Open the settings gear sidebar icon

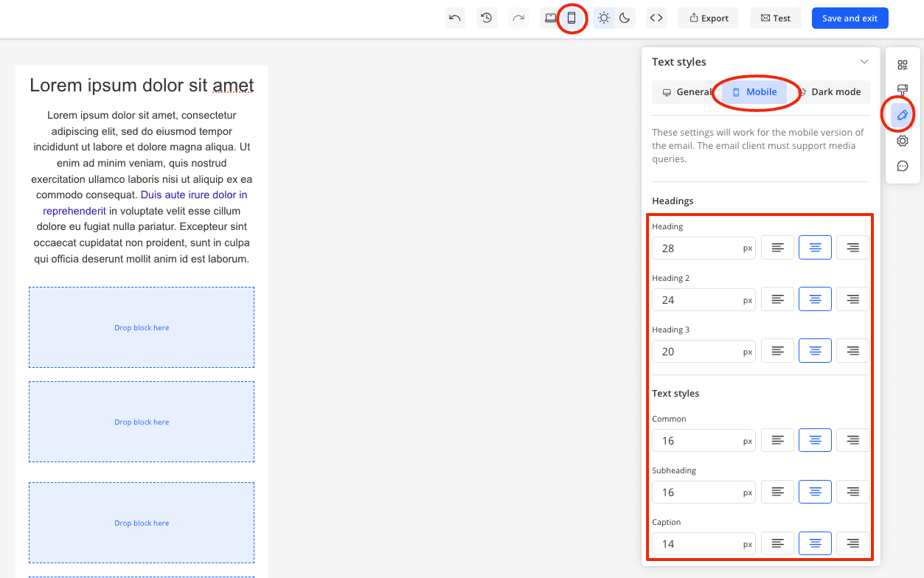(903, 141)
